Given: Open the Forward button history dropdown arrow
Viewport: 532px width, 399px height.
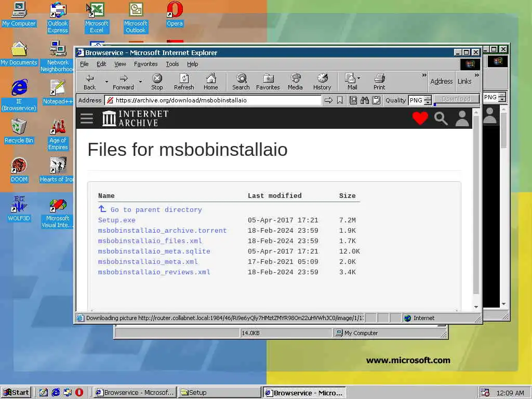Looking at the screenshot, I should (x=140, y=82).
